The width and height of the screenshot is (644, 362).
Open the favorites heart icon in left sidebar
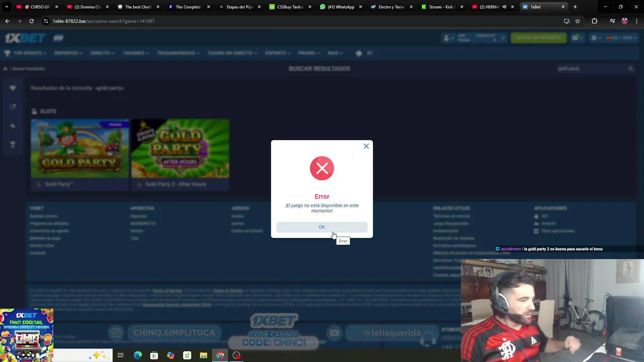13,88
